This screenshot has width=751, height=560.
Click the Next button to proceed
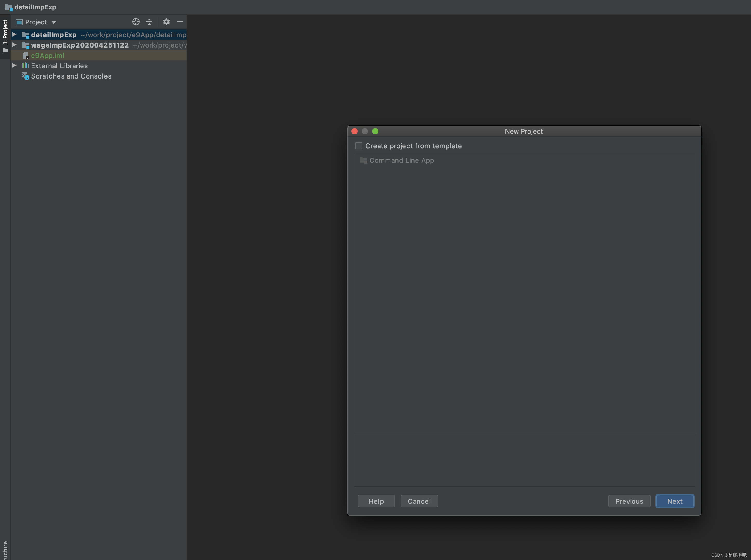[675, 501]
